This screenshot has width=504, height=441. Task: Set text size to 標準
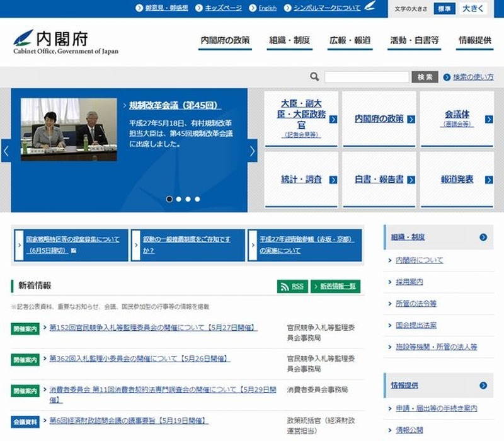[444, 9]
